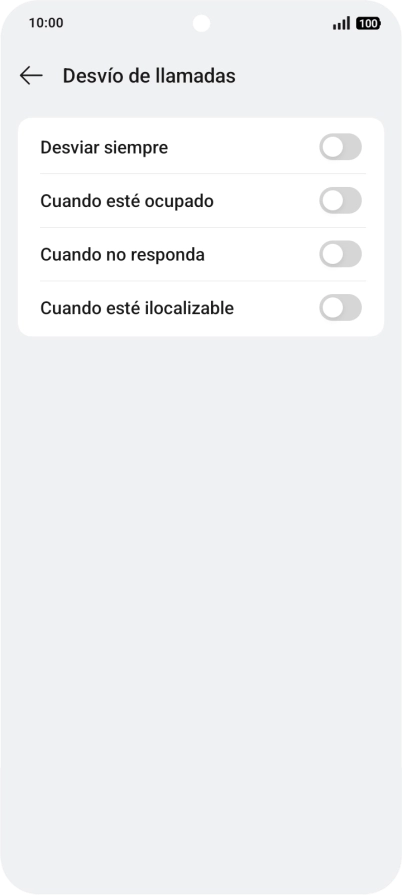Click white knob of Cuando esté ocupado switch
Viewport: 402px width, 895px height.
(x=332, y=201)
